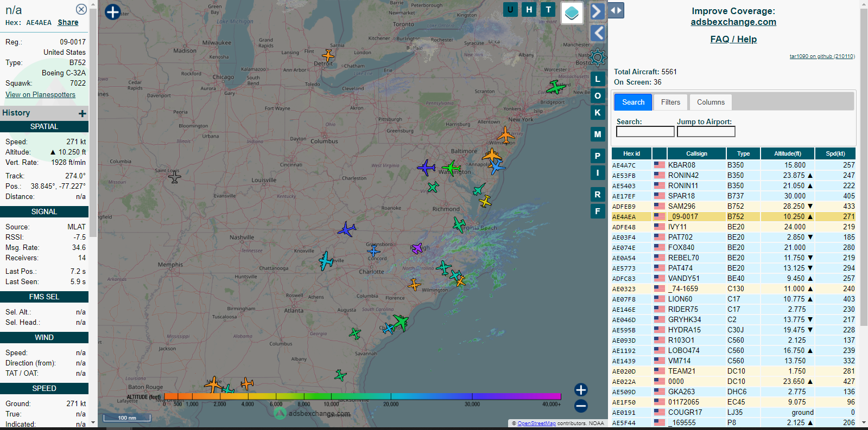Toggle the H map button
This screenshot has height=430, width=868.
529,9
